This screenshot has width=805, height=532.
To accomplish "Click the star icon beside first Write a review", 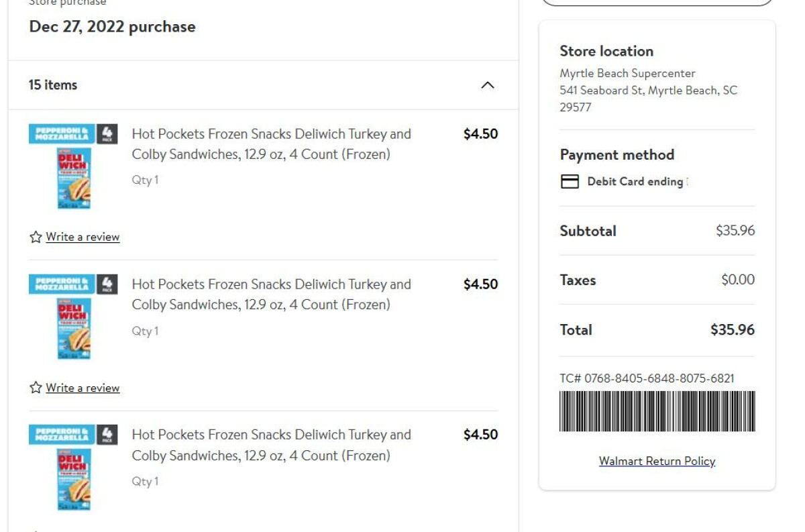I will [36, 237].
